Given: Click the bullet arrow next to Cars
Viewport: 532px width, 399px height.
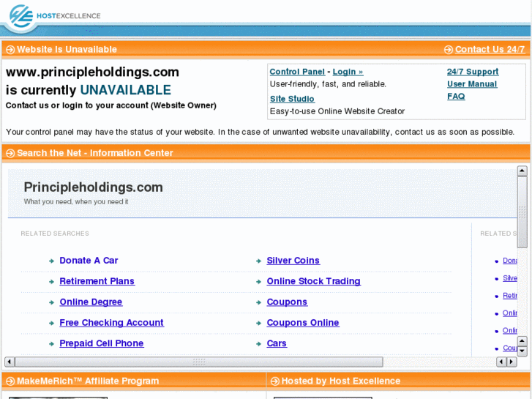Looking at the screenshot, I should [x=258, y=343].
